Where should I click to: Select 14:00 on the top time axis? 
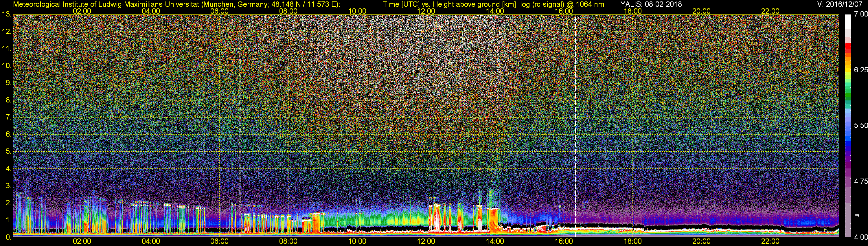pyautogui.click(x=495, y=11)
